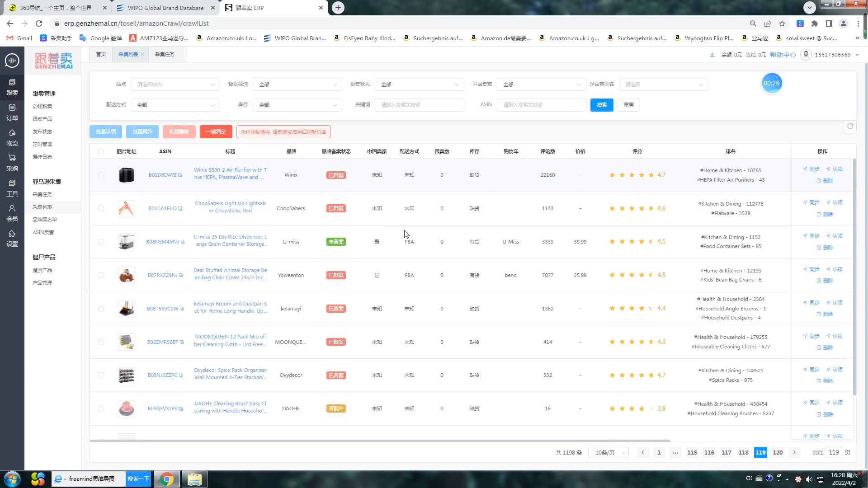Screen dimensions: 868x488
Task: Open Chrome from the Windows taskbar
Action: 167,479
